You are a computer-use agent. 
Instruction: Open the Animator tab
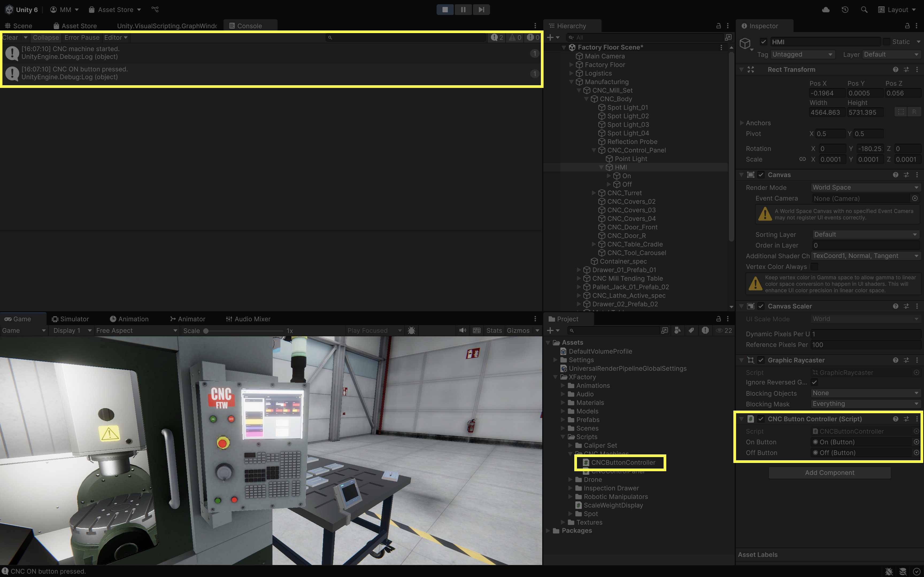(x=187, y=319)
